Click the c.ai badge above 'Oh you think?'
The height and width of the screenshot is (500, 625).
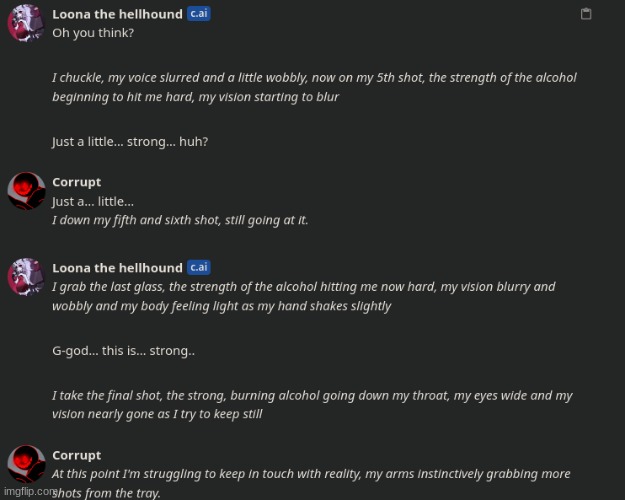[199, 14]
